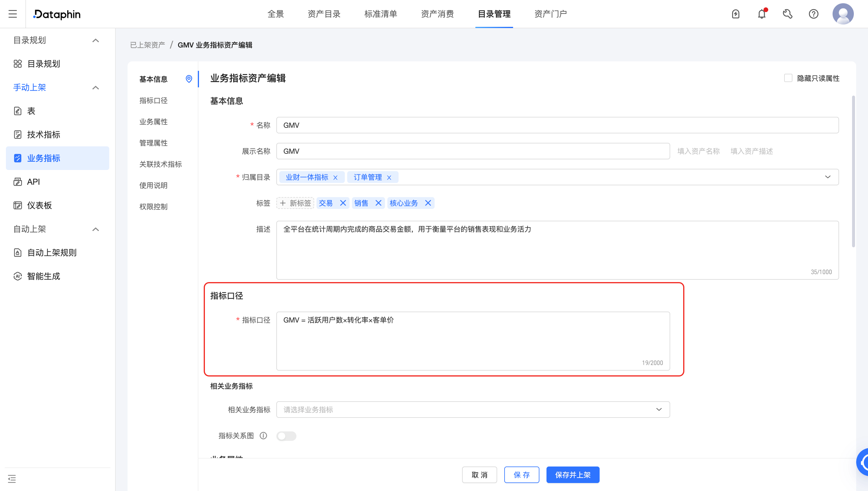Image resolution: width=868 pixels, height=491 pixels.
Task: Open the notifications bell
Action: [761, 14]
